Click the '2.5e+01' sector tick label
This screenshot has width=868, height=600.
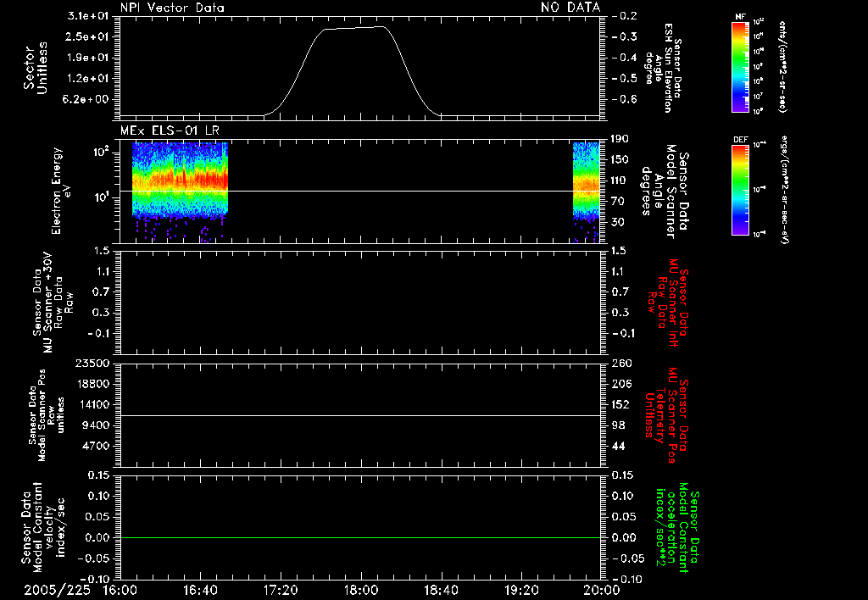click(x=88, y=36)
